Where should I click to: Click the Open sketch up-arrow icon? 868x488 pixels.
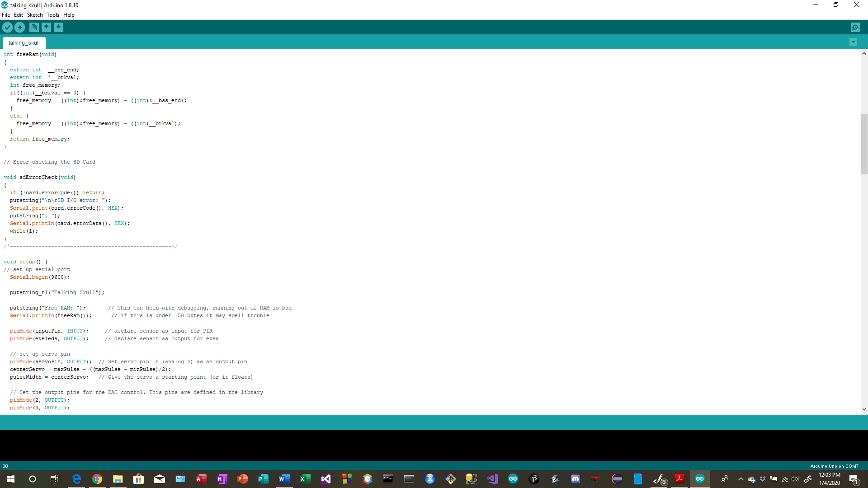pyautogui.click(x=46, y=28)
